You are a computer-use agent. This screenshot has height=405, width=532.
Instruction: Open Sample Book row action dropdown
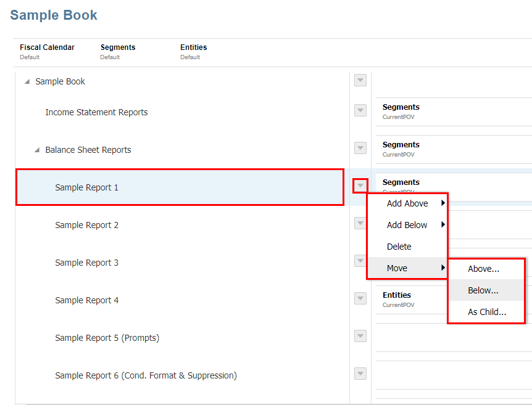[360, 81]
